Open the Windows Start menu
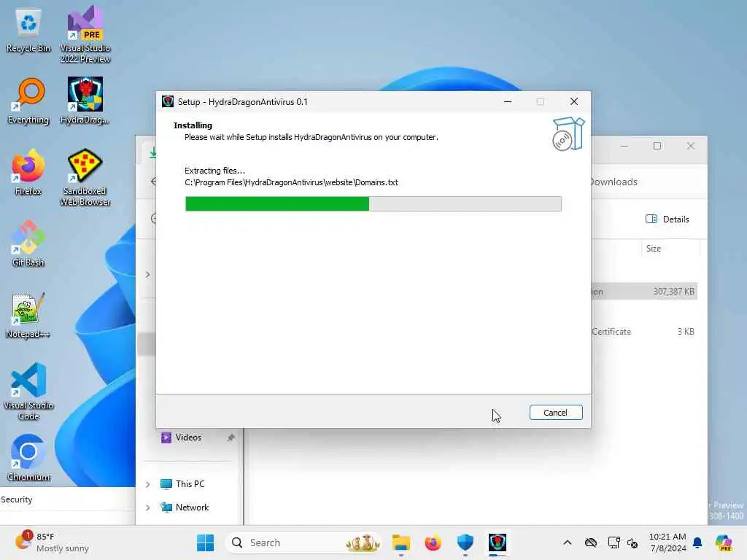This screenshot has height=560, width=747. [205, 542]
